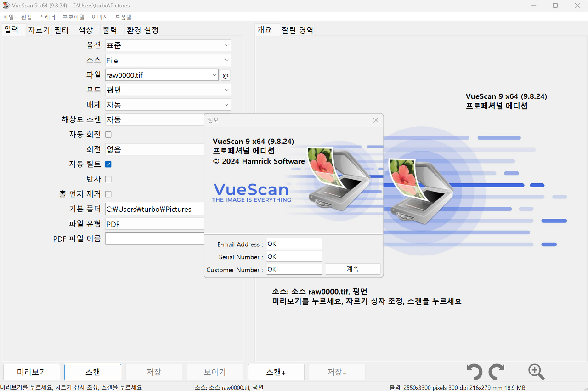Image resolution: width=588 pixels, height=391 pixels.
Task: Switch to the 자르기 tab
Action: 39,30
